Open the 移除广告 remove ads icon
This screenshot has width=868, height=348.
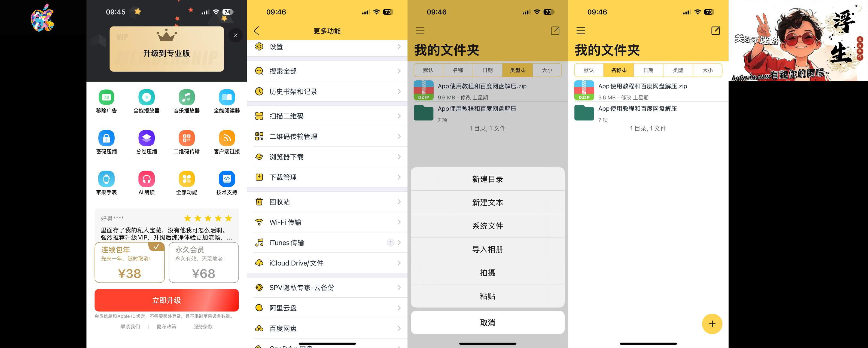point(106,98)
